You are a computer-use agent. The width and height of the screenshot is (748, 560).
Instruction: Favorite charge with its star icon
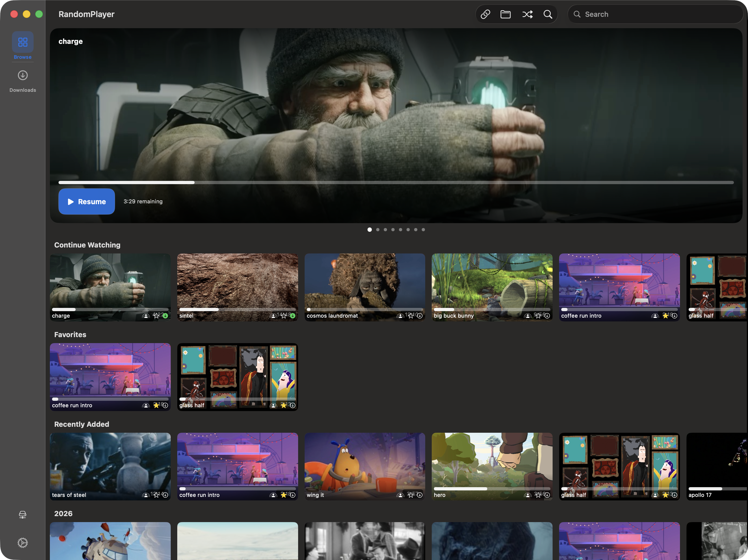(x=156, y=316)
